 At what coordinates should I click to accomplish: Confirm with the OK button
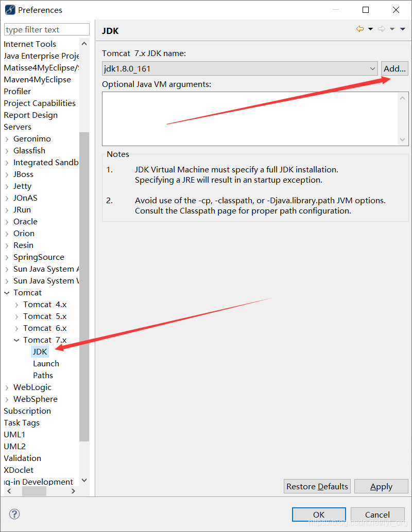[x=319, y=515]
